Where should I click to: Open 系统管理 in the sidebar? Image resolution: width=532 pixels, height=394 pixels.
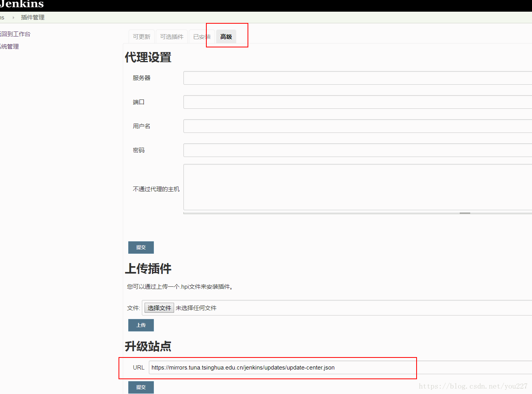(x=10, y=47)
